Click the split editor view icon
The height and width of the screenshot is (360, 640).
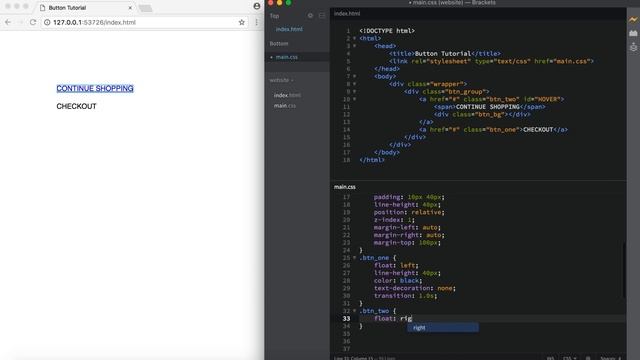click(x=322, y=16)
